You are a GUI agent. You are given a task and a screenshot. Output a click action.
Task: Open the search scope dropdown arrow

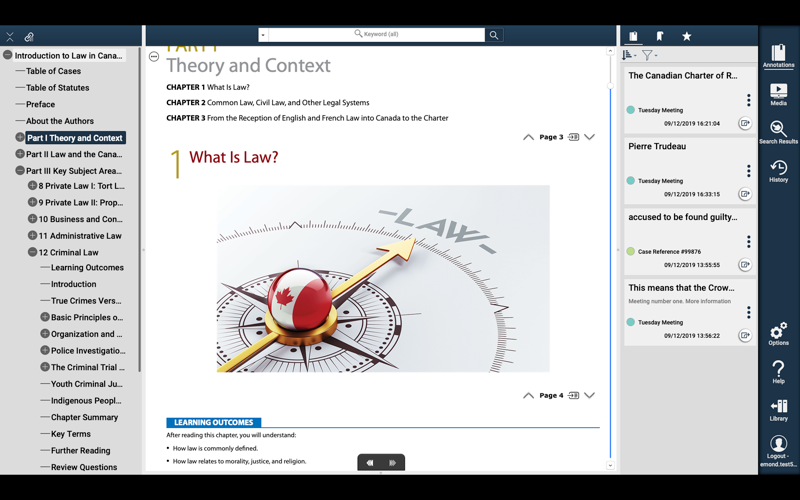263,35
